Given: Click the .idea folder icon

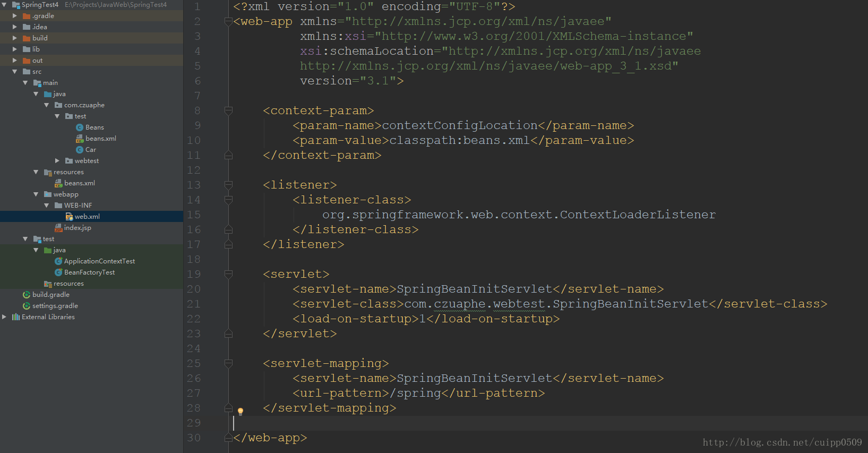Looking at the screenshot, I should pyautogui.click(x=27, y=27).
